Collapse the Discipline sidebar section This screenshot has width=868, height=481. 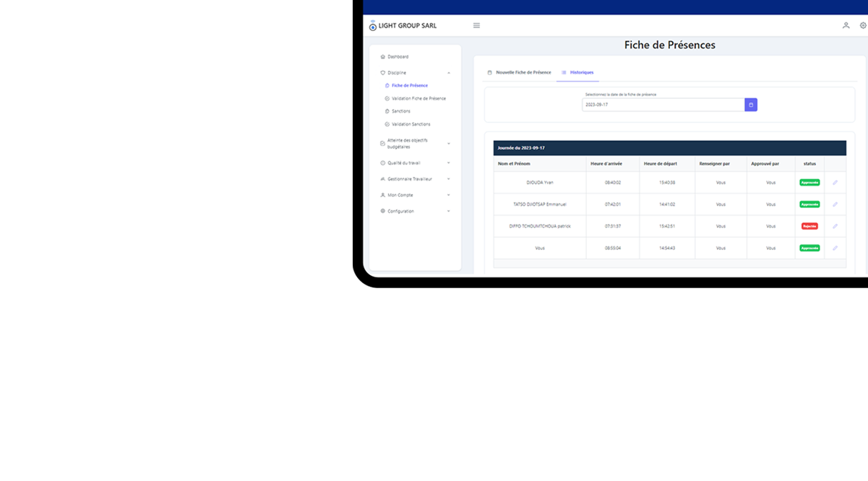point(415,73)
